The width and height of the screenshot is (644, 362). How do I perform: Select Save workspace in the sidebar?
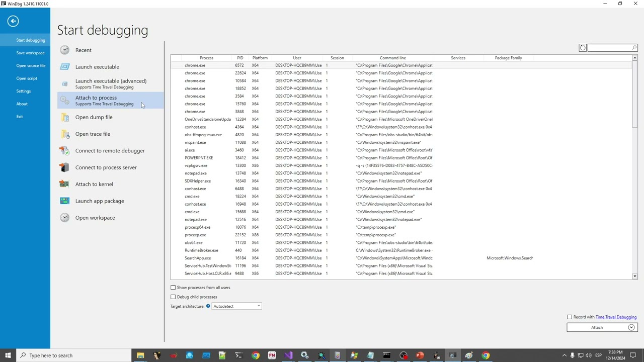pyautogui.click(x=25, y=53)
